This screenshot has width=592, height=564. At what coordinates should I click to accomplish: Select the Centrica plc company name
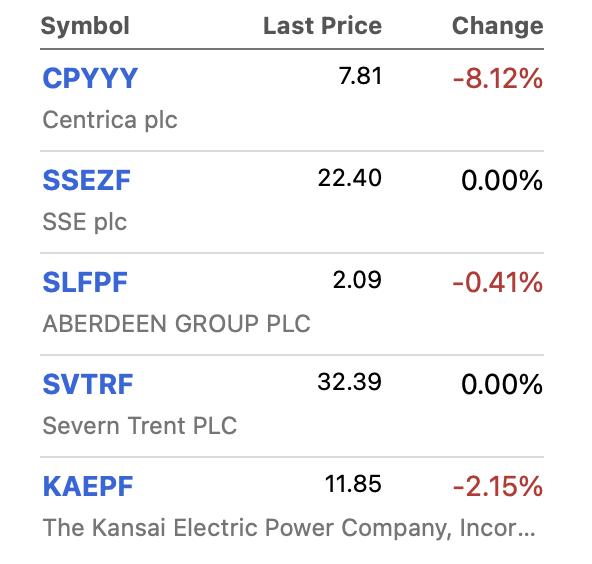click(109, 120)
